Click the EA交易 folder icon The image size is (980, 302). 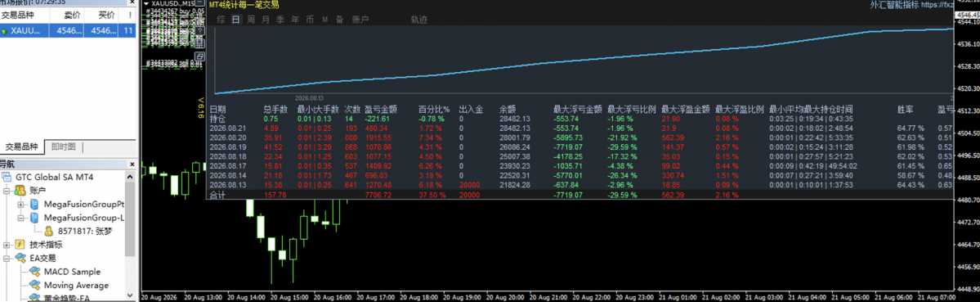tap(20, 259)
